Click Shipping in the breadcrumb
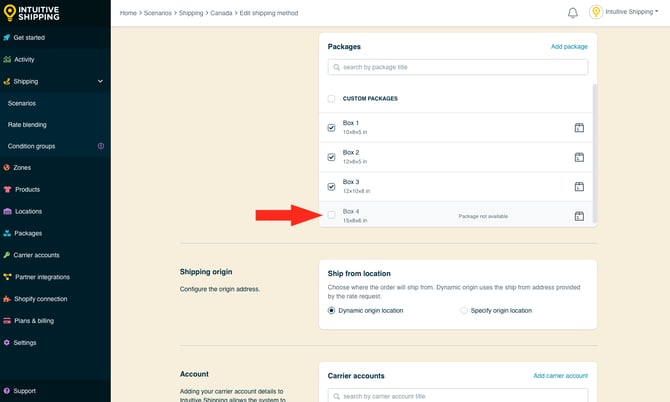 pos(191,13)
